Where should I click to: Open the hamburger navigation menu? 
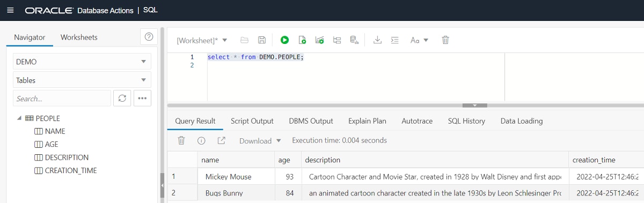pos(10,10)
